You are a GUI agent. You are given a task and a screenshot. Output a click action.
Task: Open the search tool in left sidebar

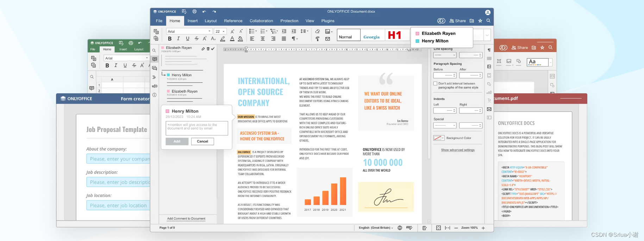154,50
